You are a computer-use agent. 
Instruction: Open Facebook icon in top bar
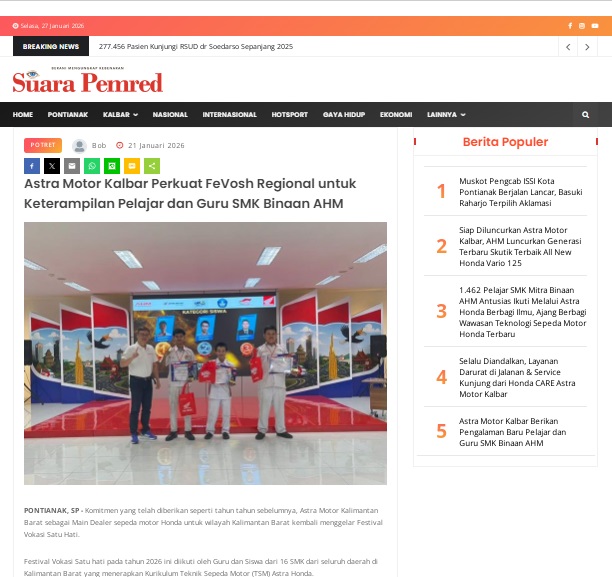pyautogui.click(x=572, y=26)
